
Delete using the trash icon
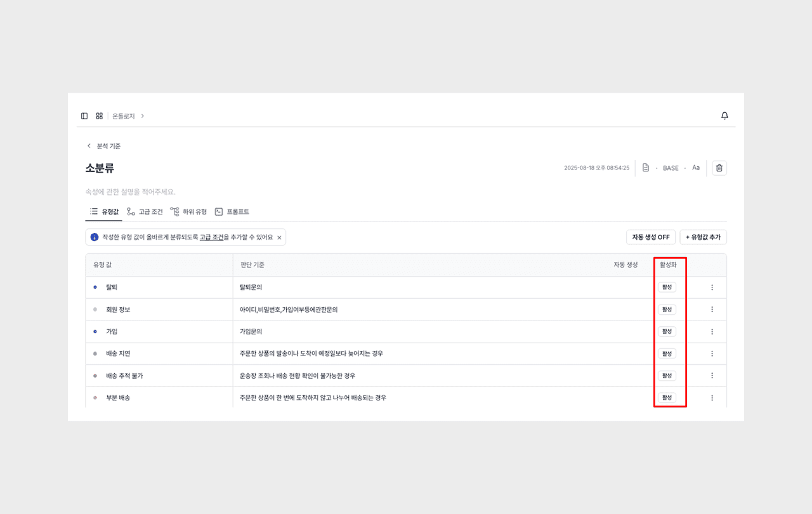tap(719, 168)
